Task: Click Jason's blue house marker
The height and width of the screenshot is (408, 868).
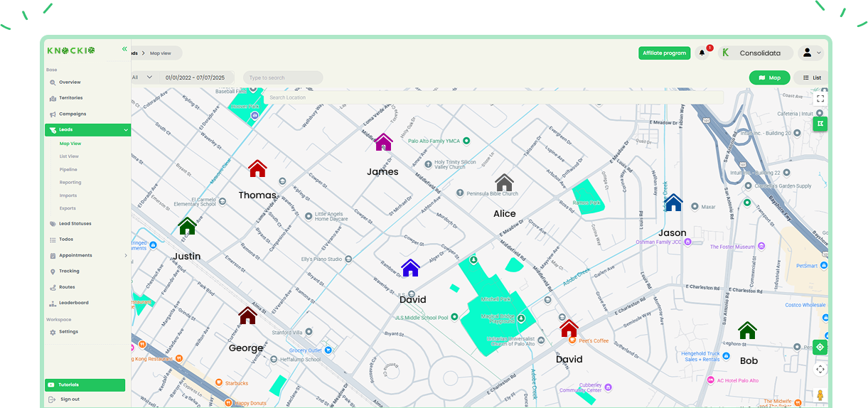Action: click(x=673, y=203)
